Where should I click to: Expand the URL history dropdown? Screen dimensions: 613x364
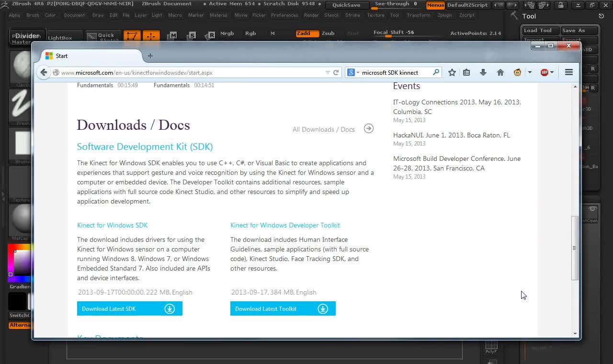tap(328, 73)
